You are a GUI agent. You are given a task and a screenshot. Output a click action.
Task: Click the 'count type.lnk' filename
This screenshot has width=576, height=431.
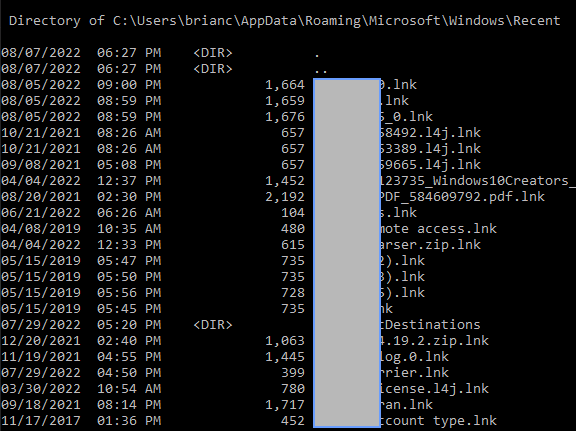pos(438,421)
